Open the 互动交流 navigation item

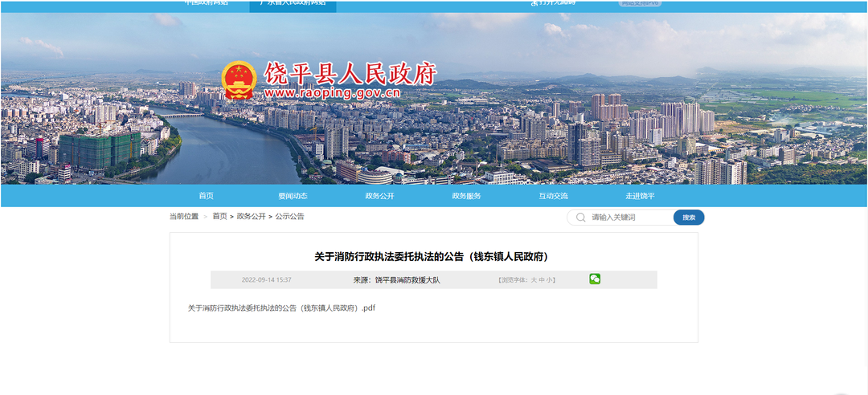[x=553, y=196]
